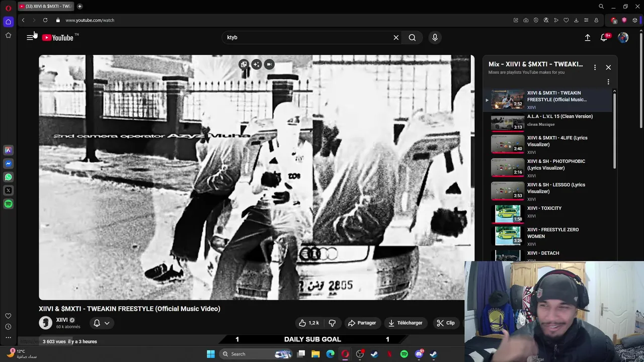
Task: Open Windows Start menu
Action: click(x=211, y=354)
